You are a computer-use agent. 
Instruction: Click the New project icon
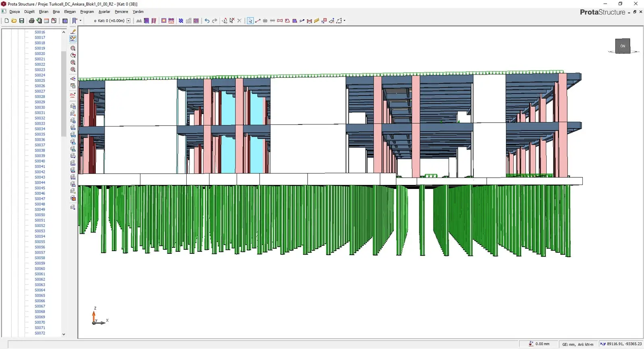[6, 21]
